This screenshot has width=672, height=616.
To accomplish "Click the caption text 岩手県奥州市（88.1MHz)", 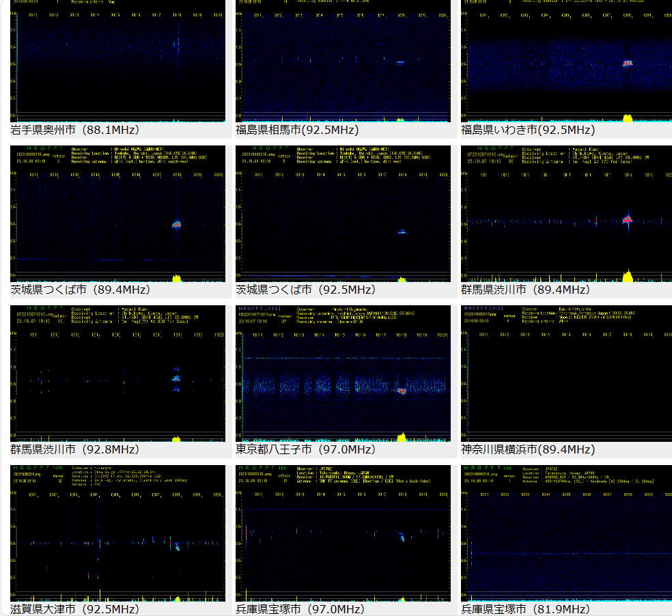I will 75,130.
